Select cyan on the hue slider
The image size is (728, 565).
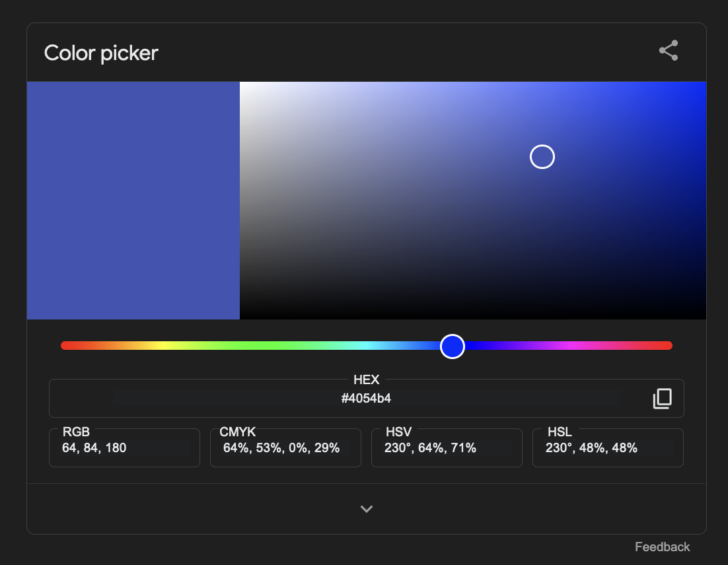click(x=367, y=346)
